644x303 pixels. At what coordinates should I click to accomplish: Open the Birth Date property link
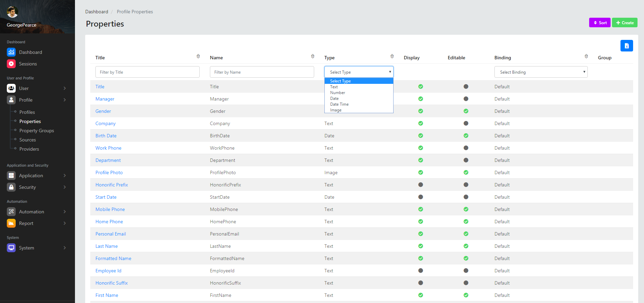(106, 136)
